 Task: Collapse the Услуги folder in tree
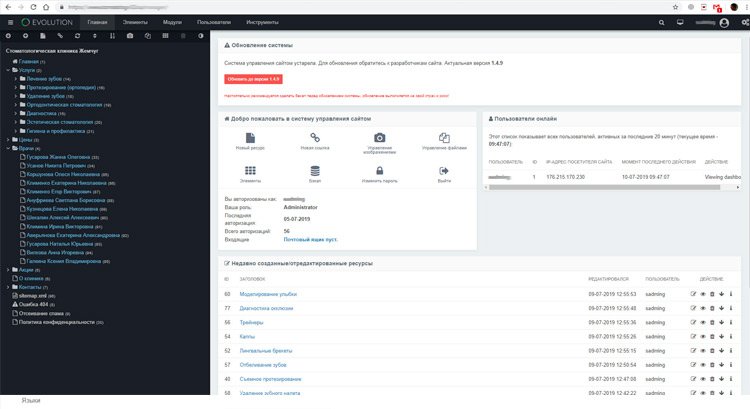pyautogui.click(x=8, y=70)
